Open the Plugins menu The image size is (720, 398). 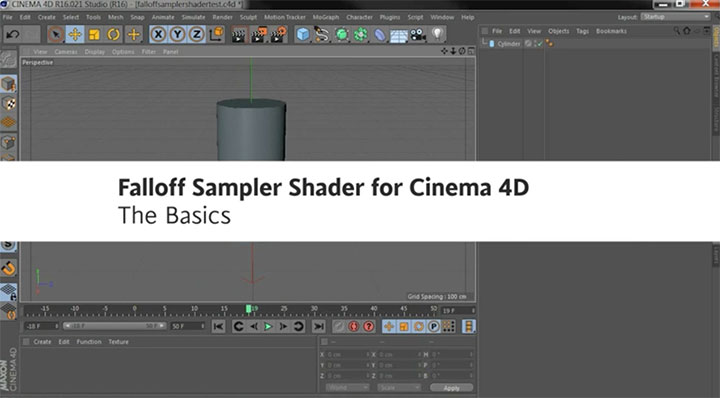[390, 17]
